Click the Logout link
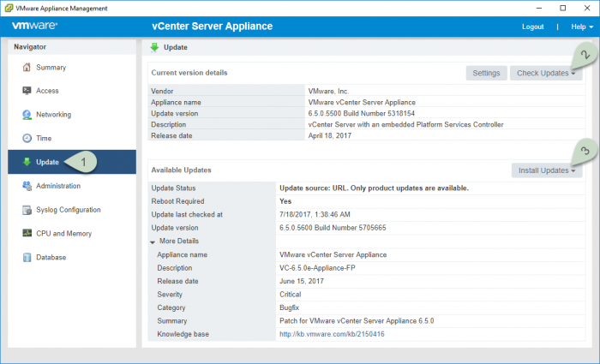 [532, 27]
